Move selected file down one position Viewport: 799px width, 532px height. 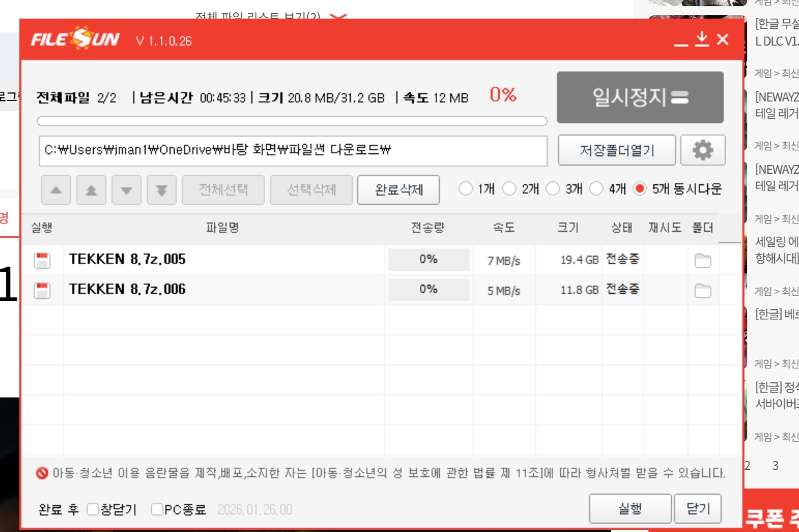(126, 190)
